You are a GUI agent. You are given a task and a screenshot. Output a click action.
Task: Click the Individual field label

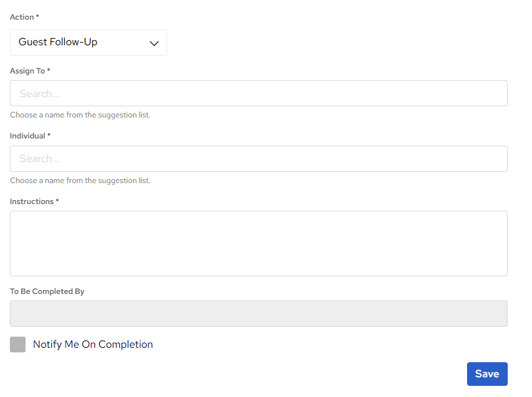[x=29, y=135]
